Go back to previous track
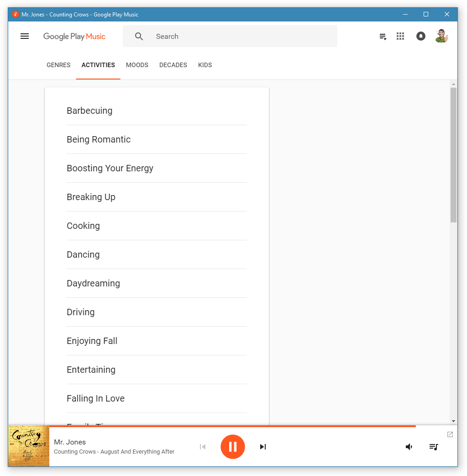467x476 pixels. [203, 447]
